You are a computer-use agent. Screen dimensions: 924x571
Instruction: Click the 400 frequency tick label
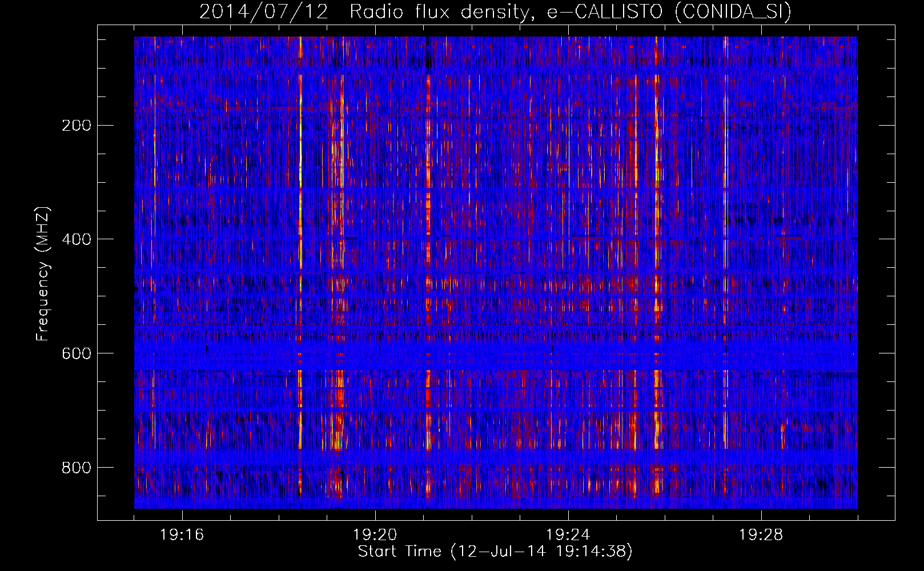coord(77,240)
